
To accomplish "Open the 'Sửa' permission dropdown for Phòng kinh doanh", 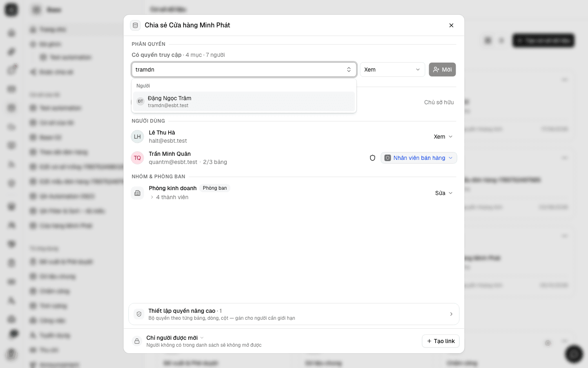I will (444, 193).
